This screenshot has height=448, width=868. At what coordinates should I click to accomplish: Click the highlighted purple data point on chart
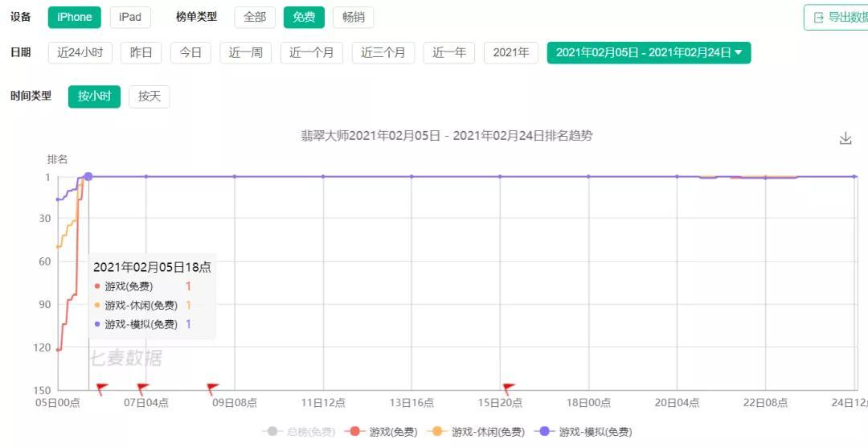click(x=88, y=176)
